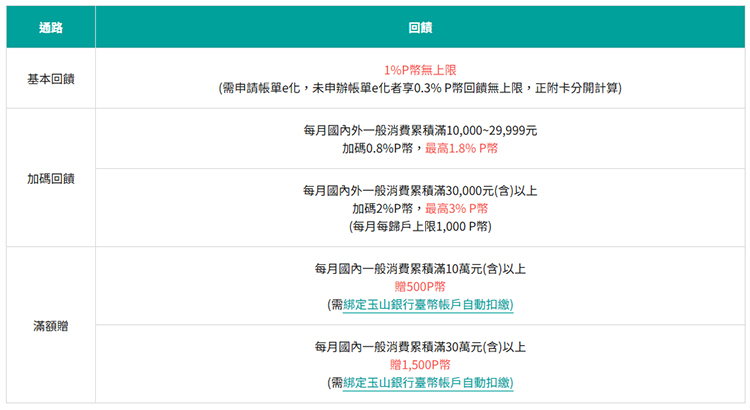Select the 基本回饋 row label
Screen dimensions: 750x410
[x=50, y=79]
